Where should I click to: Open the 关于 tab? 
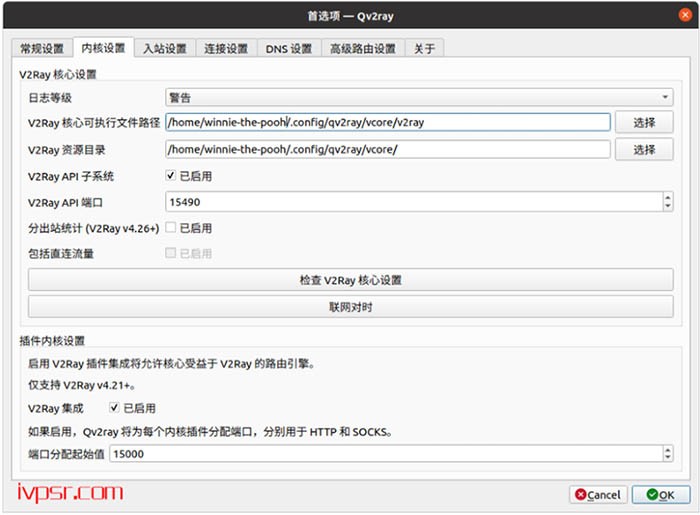coord(424,48)
